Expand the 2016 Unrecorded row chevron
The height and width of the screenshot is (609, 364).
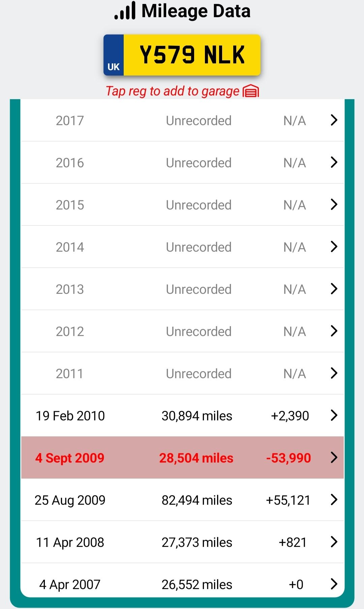coord(334,162)
